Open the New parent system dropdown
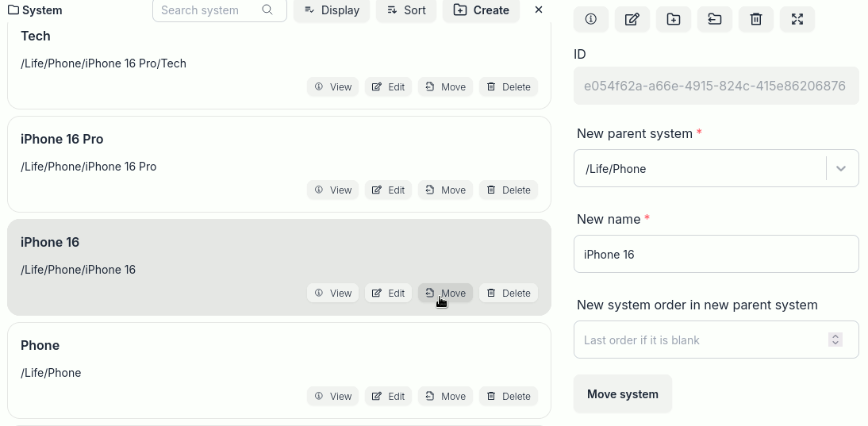Screen dimensions: 868x426 click(x=716, y=168)
